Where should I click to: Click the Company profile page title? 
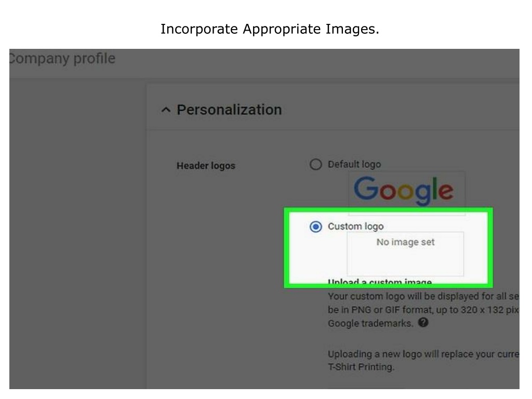(62, 58)
